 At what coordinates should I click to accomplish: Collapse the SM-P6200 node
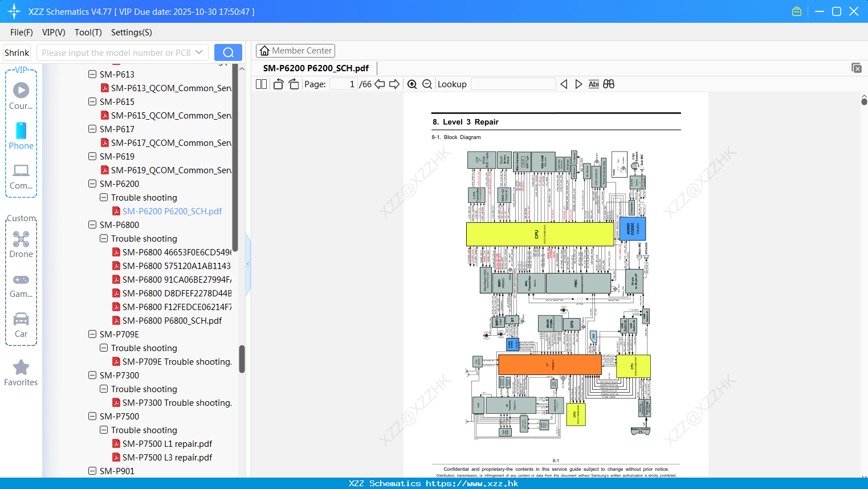coord(92,184)
